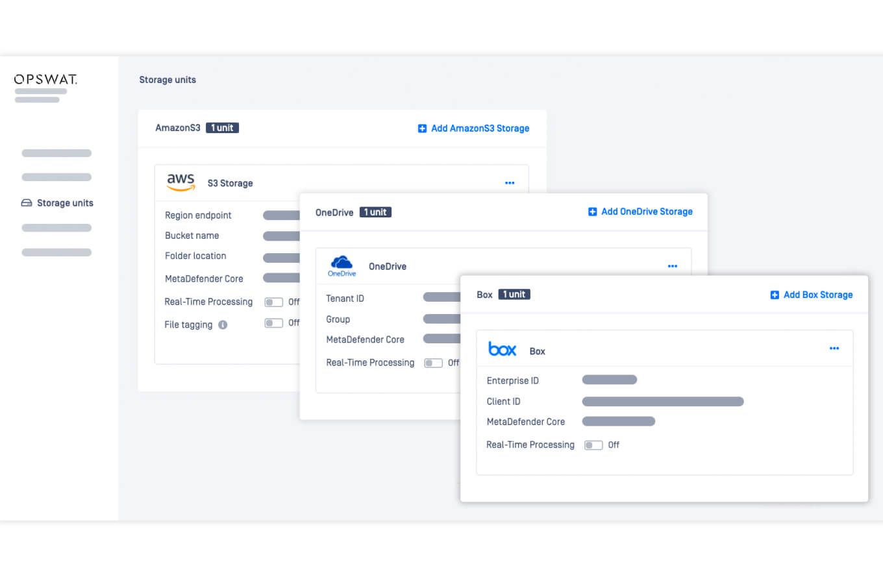883x588 pixels.
Task: Select Storage units in the sidebar
Action: [x=65, y=202]
